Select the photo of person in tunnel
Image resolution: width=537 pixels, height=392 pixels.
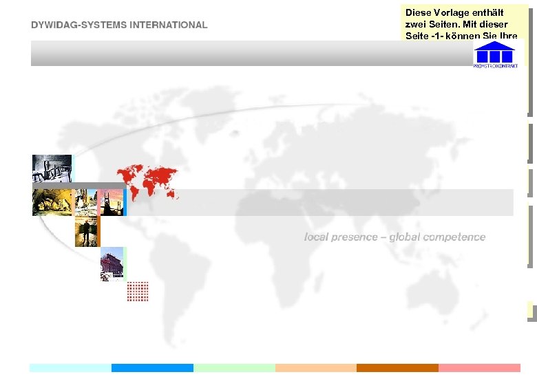(x=86, y=232)
